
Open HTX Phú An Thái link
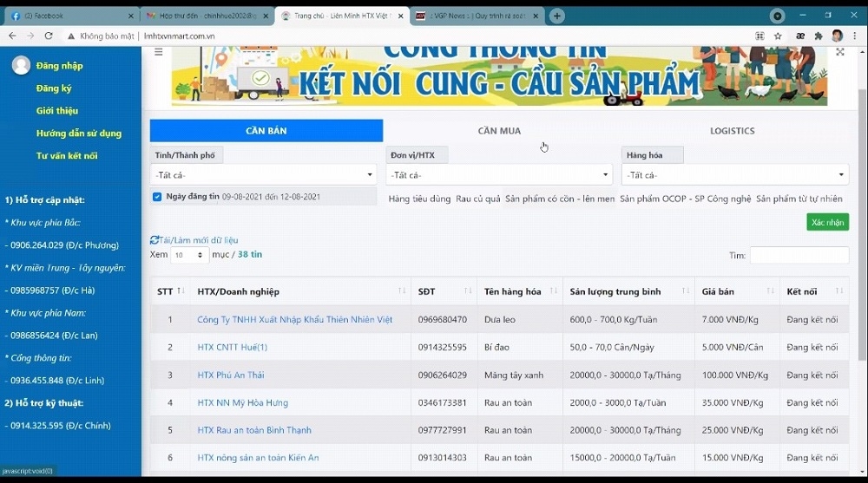click(x=230, y=375)
